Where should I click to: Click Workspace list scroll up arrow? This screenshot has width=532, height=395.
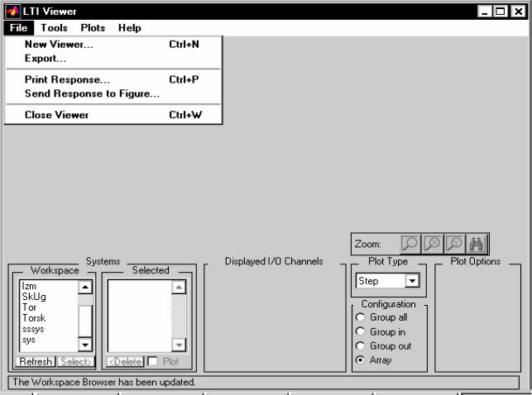coord(85,288)
